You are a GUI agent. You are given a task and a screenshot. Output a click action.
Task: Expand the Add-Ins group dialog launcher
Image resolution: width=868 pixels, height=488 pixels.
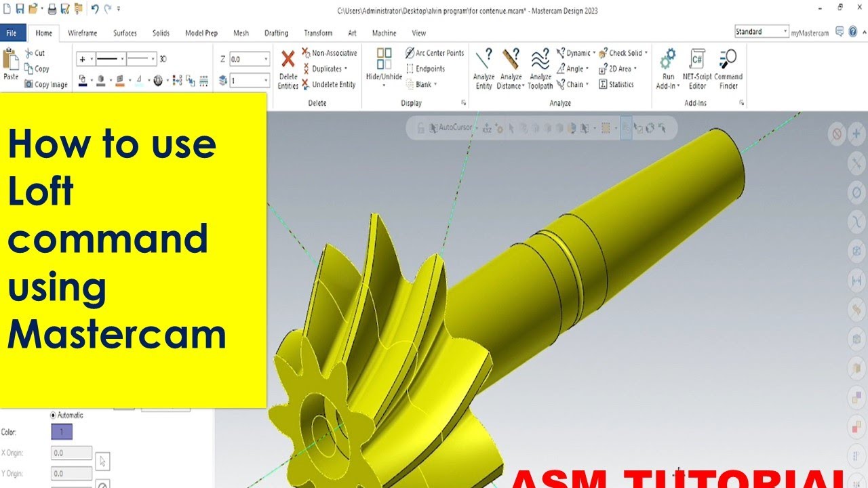tap(742, 103)
